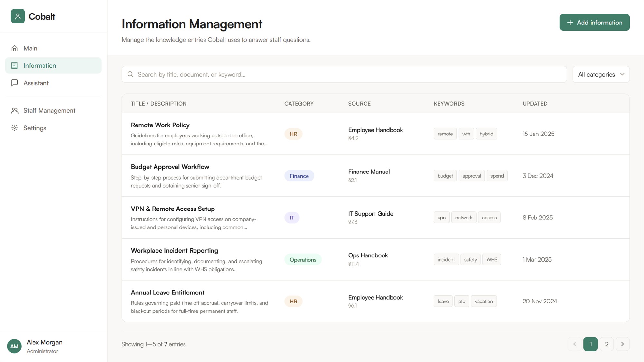
Task: Click the search magnifier icon
Action: click(130, 74)
